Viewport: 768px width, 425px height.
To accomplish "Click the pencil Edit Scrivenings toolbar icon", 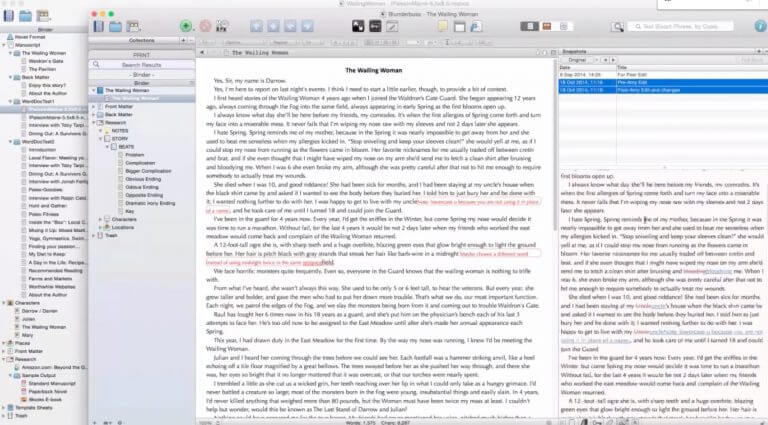I will (391, 26).
